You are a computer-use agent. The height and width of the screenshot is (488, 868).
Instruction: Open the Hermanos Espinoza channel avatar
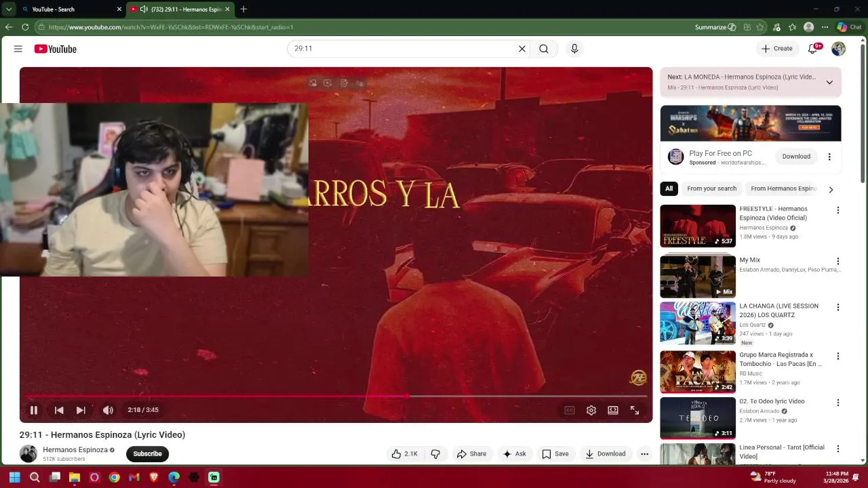tap(28, 453)
